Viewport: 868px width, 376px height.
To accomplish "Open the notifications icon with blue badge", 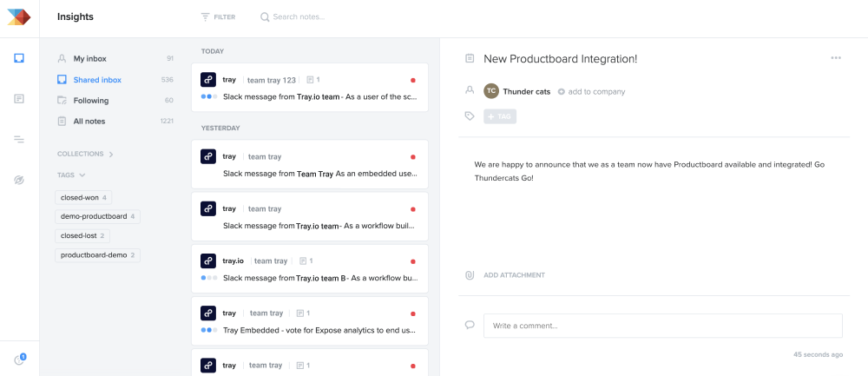I will click(x=19, y=360).
